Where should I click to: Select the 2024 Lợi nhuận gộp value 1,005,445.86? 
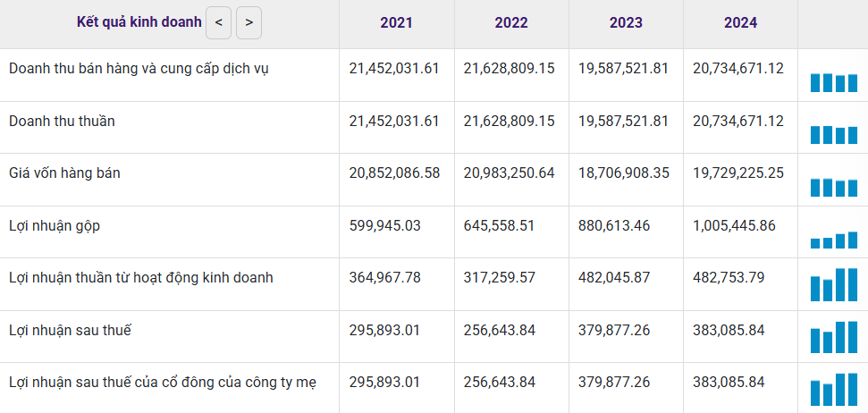click(x=734, y=226)
